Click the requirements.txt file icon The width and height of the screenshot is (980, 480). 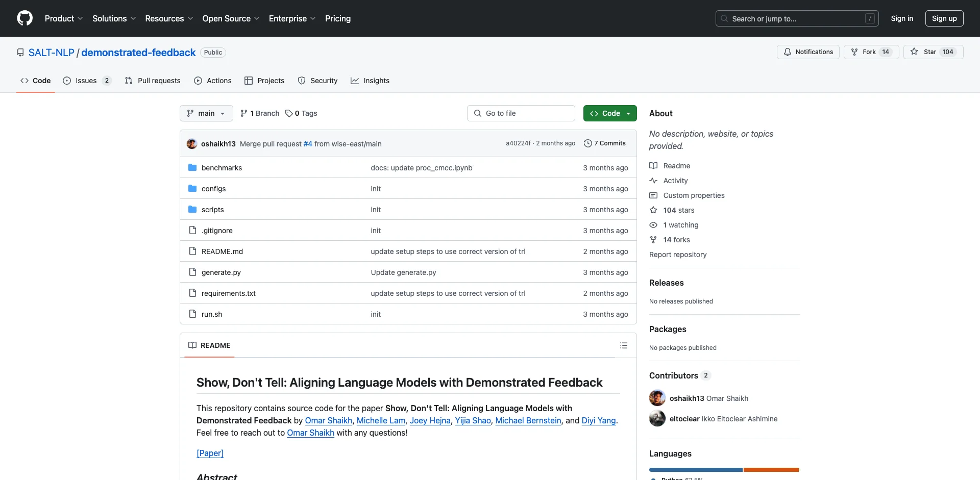[x=192, y=293]
